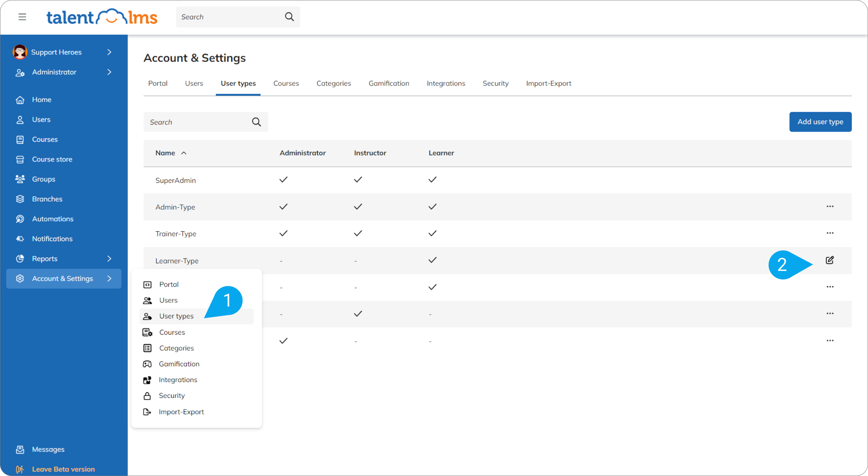
Task: Open the hamburger menu icon
Action: (x=22, y=17)
